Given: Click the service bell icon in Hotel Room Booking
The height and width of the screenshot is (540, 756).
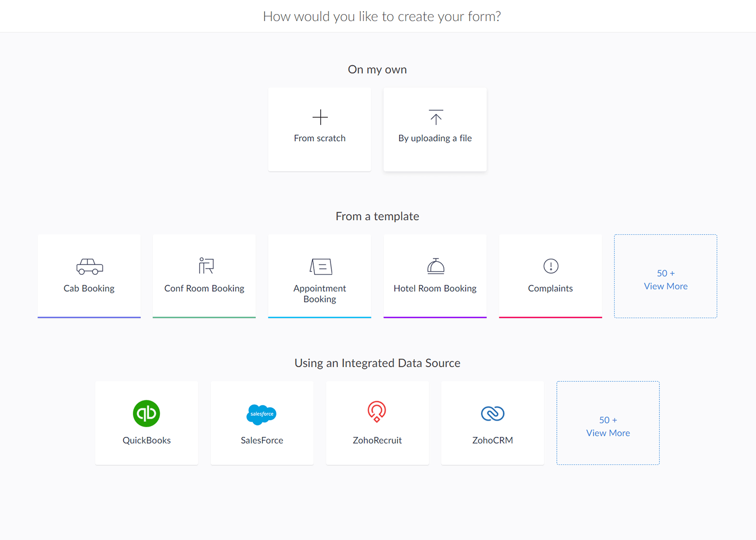Looking at the screenshot, I should pyautogui.click(x=435, y=266).
